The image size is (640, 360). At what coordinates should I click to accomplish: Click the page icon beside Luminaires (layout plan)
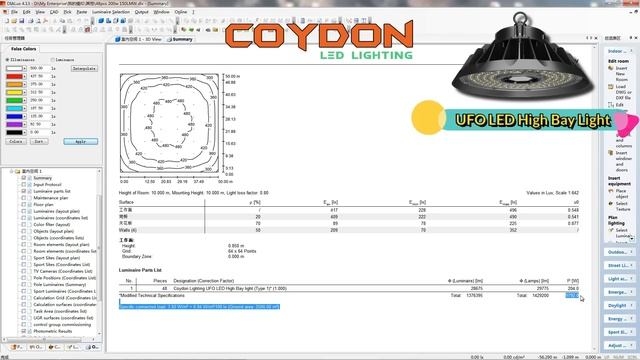pyautogui.click(x=29, y=211)
